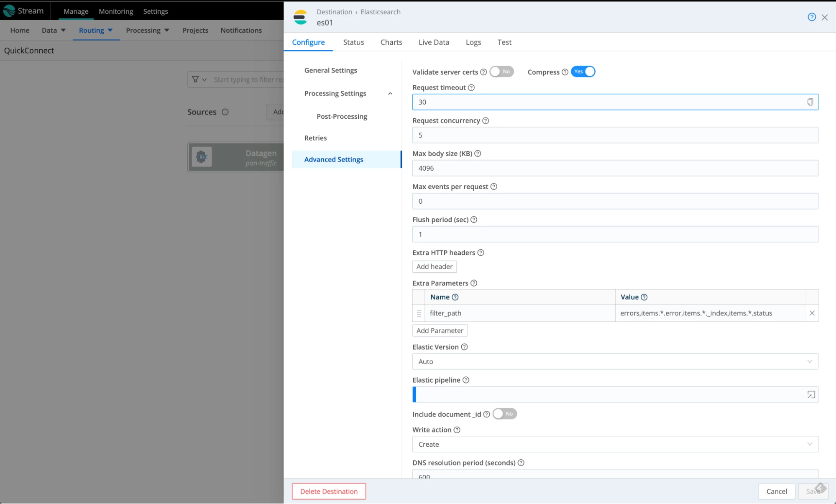Open the filter type dropdown in QuickConnect

[x=199, y=79]
